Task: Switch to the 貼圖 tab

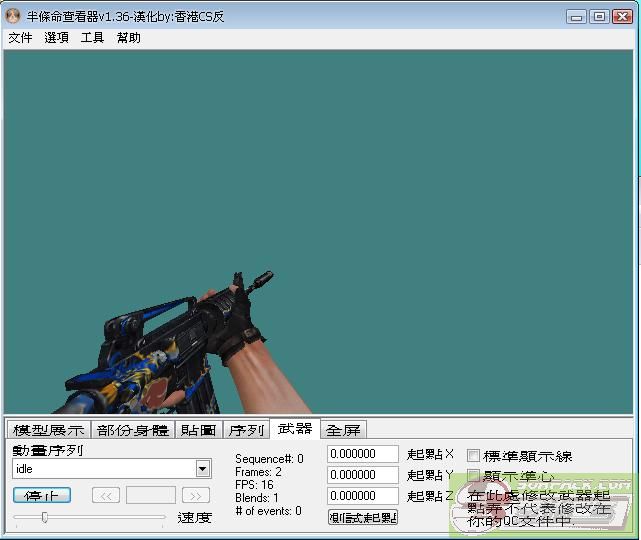Action: point(198,430)
